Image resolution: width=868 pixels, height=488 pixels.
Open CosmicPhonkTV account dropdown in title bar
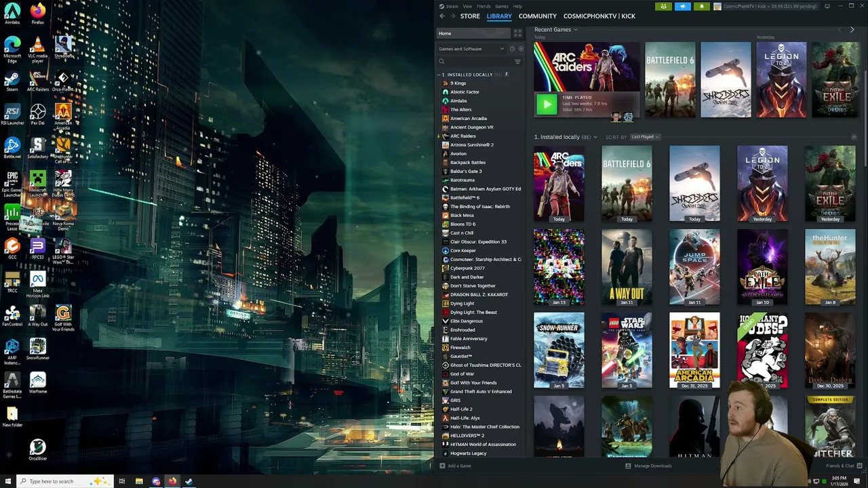tap(765, 6)
